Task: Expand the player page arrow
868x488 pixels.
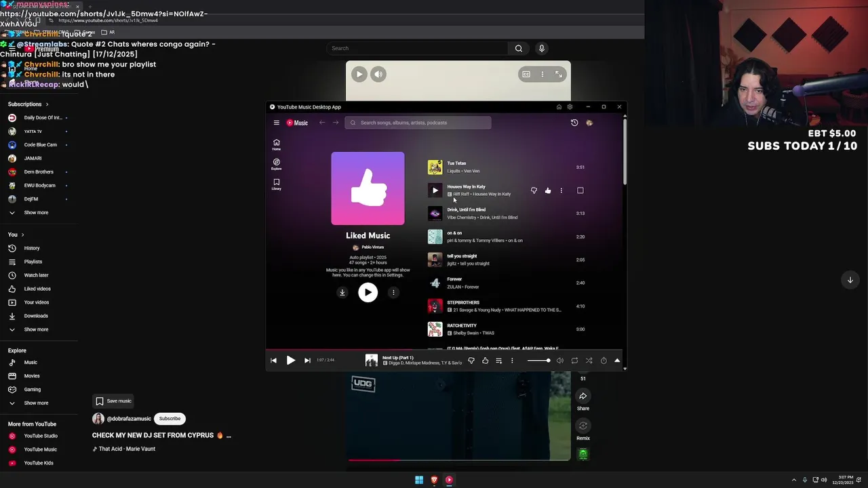Action: click(617, 361)
